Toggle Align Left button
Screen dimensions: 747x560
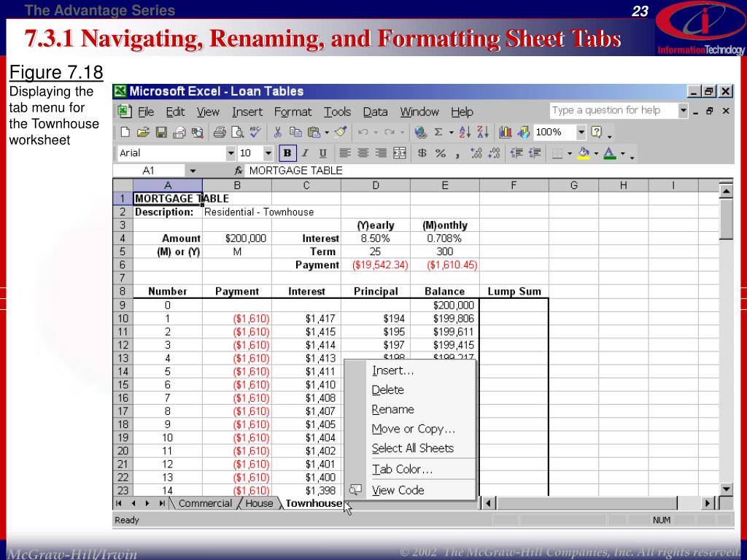[345, 153]
